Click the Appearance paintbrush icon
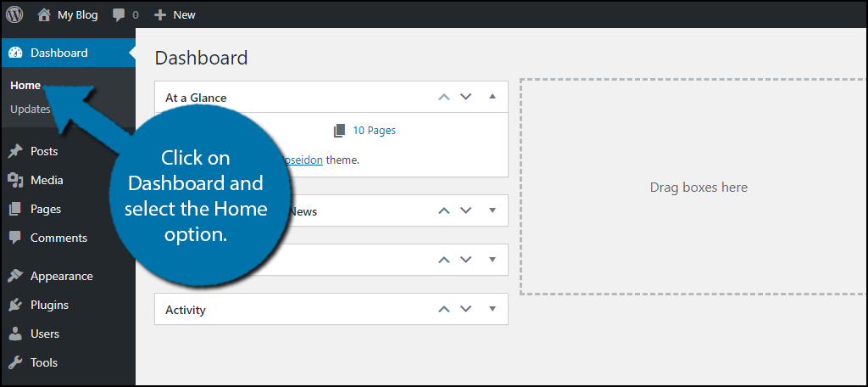This screenshot has width=868, height=387. click(14, 276)
